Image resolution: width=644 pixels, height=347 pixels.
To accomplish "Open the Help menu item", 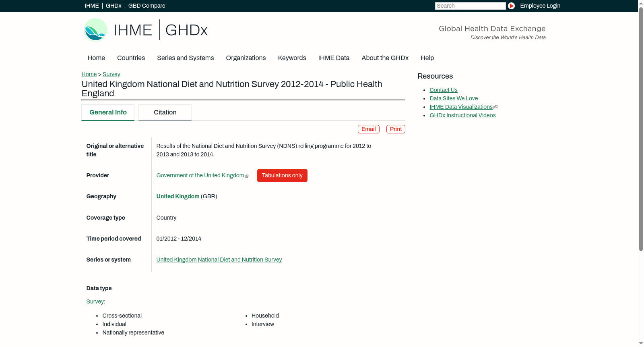I will (427, 58).
